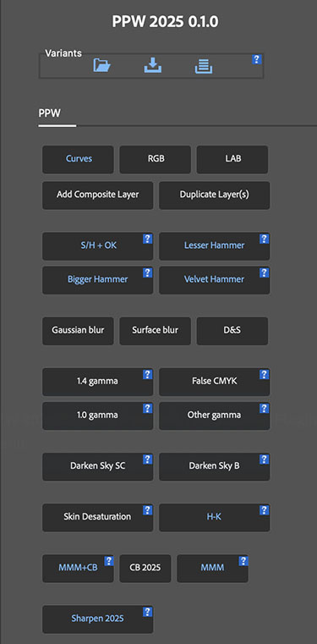Open help icon on MMM button
This screenshot has height=644, width=317.
tap(243, 561)
